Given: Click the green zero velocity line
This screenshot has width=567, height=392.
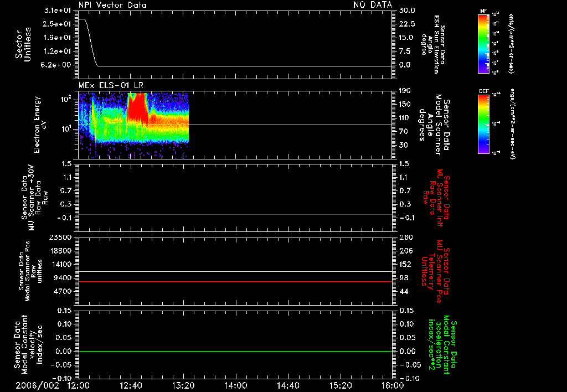Looking at the screenshot, I should [235, 351].
